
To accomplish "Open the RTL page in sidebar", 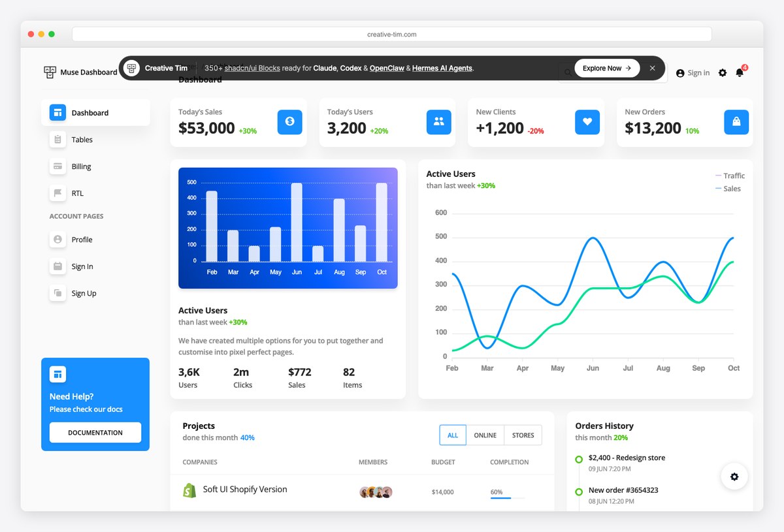I will coord(95,193).
